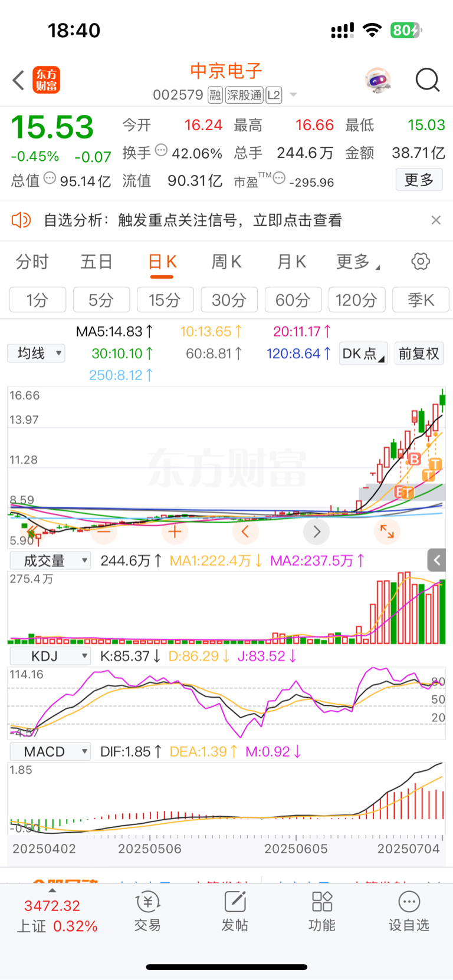Switch to the 分时 tab
The height and width of the screenshot is (980, 453).
click(32, 262)
